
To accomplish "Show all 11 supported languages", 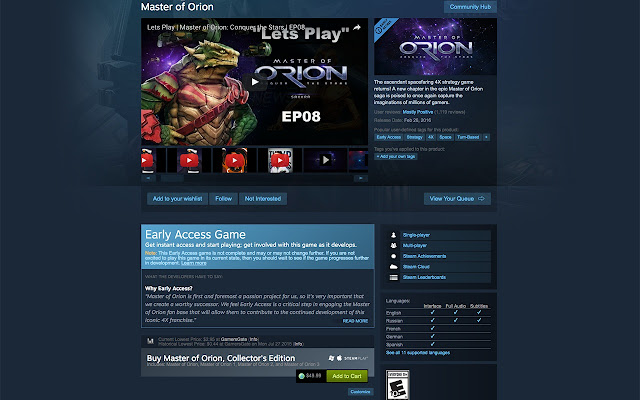I will [x=418, y=353].
